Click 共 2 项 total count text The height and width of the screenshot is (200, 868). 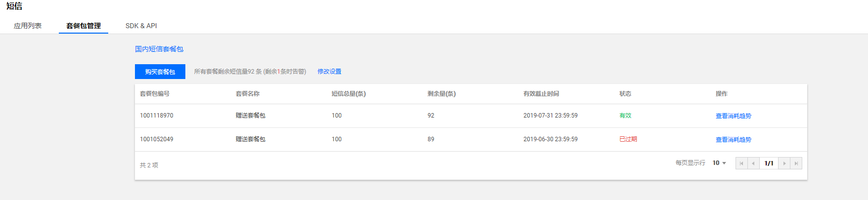pyautogui.click(x=149, y=165)
